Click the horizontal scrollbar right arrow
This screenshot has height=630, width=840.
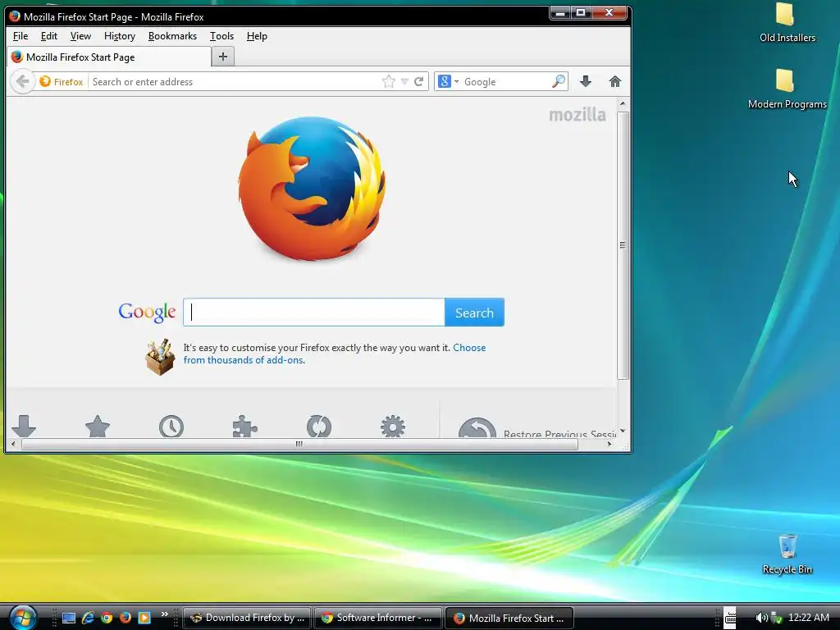(x=609, y=444)
